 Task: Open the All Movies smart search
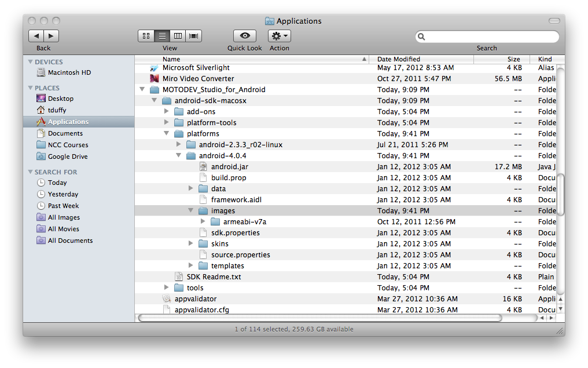coord(58,229)
